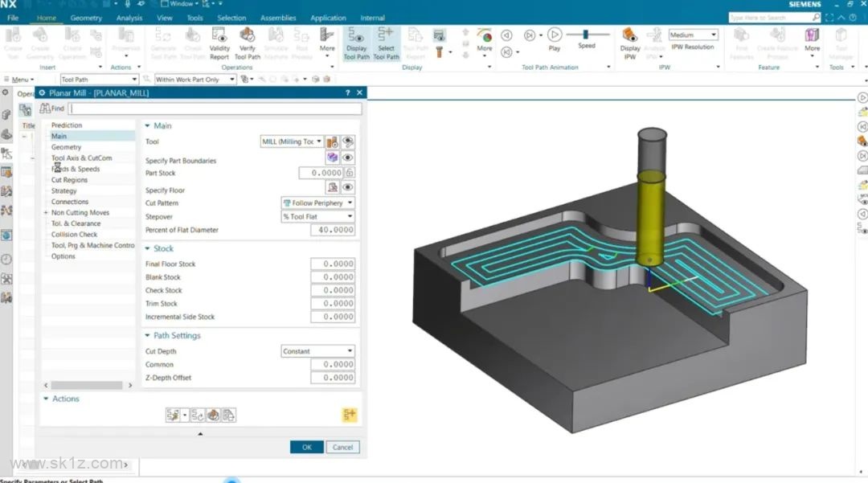Click the Z-Depth Offset field
Screen dimensions: 868x483
point(333,378)
